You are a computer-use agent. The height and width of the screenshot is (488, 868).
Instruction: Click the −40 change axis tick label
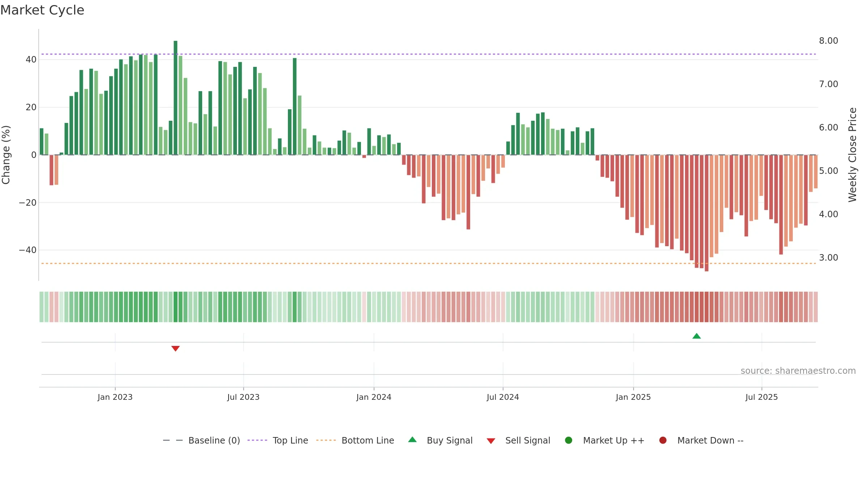[27, 250]
